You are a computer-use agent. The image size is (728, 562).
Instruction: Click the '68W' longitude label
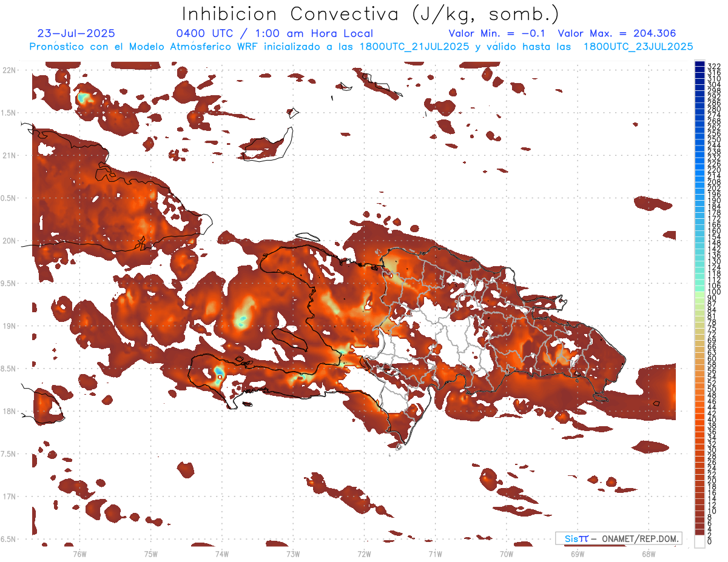(x=649, y=554)
